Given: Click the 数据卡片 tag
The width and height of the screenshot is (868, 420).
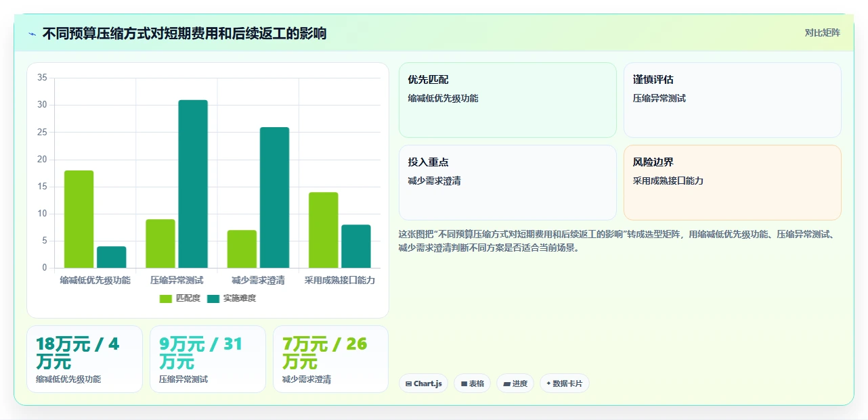Looking at the screenshot, I should coord(565,383).
